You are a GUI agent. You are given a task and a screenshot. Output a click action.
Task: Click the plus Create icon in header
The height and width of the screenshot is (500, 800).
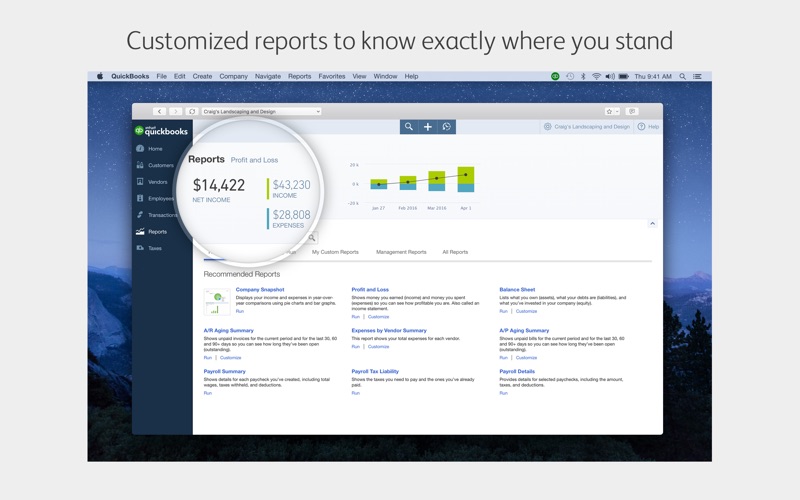click(428, 127)
